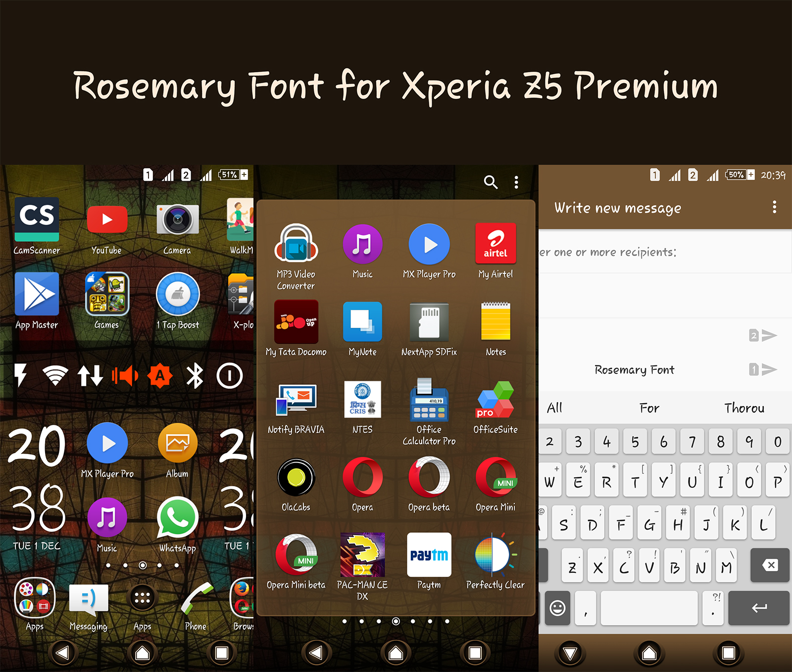792x672 pixels.
Task: Open app drawer overflow menu
Action: tap(516, 182)
